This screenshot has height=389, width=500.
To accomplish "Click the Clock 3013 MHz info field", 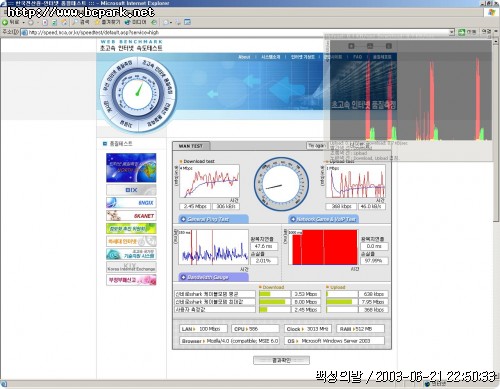I will pyautogui.click(x=308, y=329).
